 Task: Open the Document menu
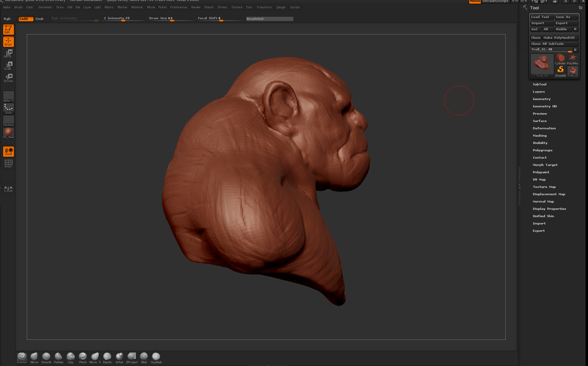tap(45, 7)
